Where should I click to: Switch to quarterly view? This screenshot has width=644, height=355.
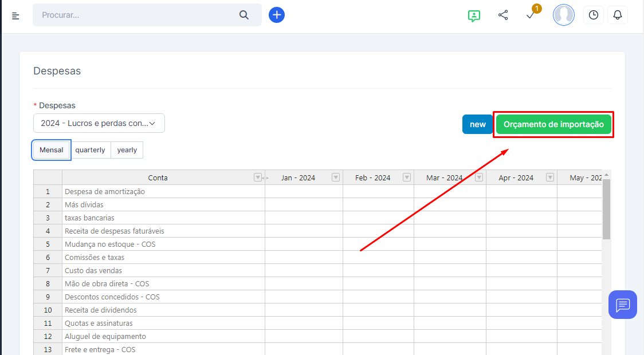90,150
